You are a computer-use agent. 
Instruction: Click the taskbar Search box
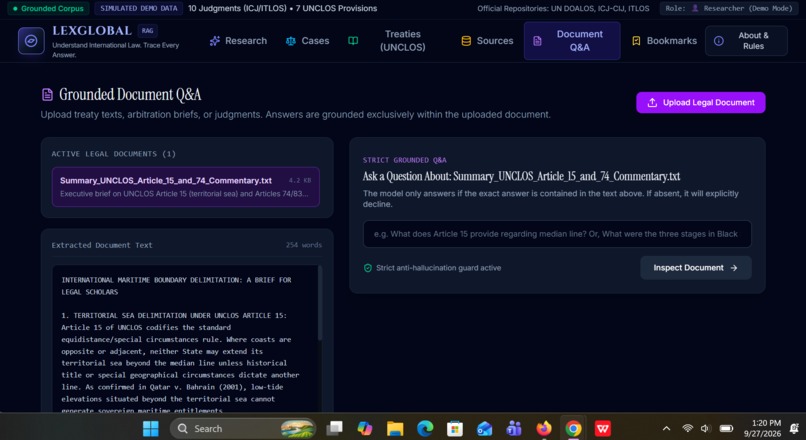[x=243, y=428]
